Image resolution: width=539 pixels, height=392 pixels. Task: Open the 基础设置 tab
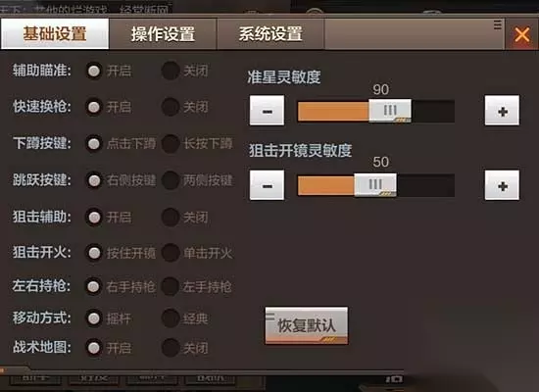55,34
